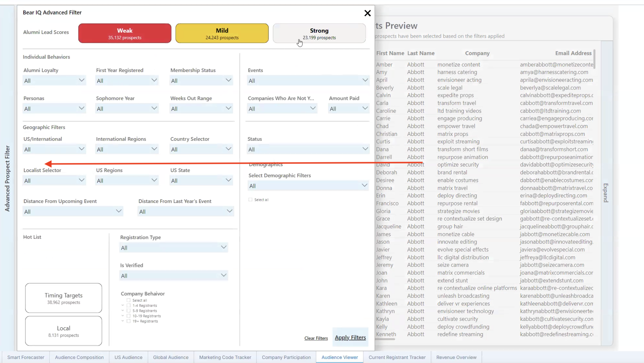Screen dimensions: 644x363
Task: Switch to the Company Participation tab
Action: click(286, 357)
